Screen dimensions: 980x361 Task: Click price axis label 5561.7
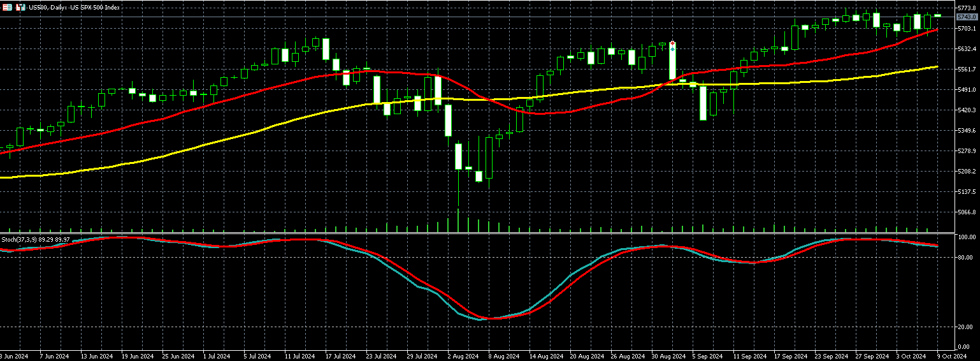(967, 70)
